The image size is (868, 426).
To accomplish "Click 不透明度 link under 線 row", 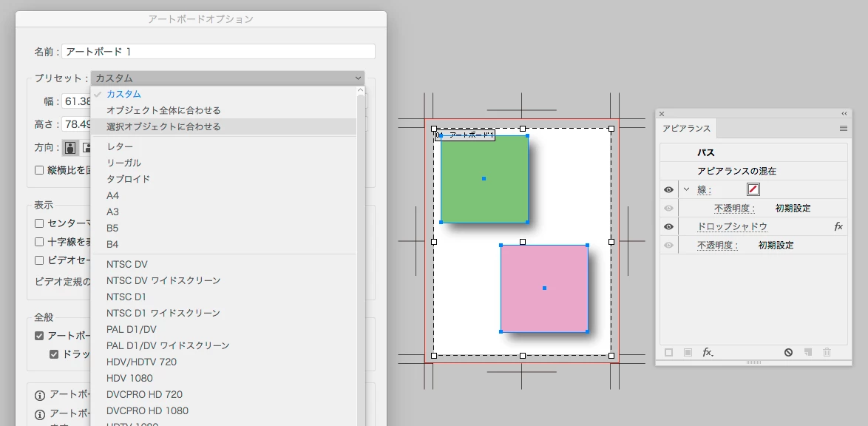I will [735, 209].
